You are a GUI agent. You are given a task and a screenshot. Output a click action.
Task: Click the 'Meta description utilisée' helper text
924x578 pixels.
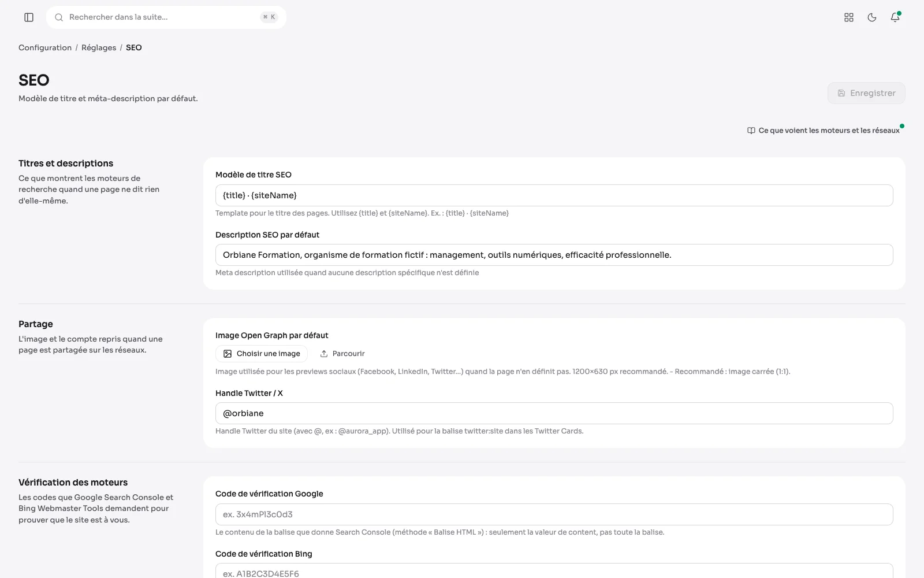[347, 273]
